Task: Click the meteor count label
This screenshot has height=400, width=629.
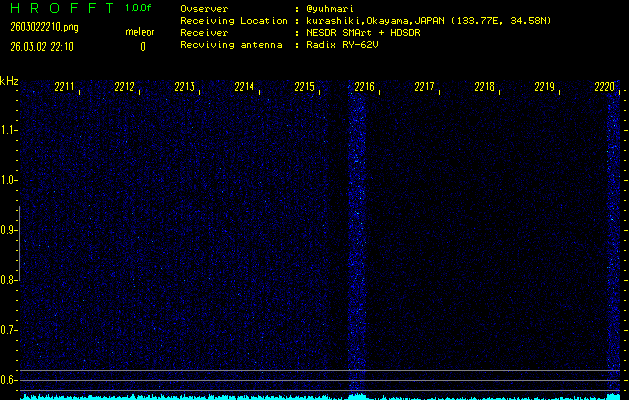Action: 139,32
